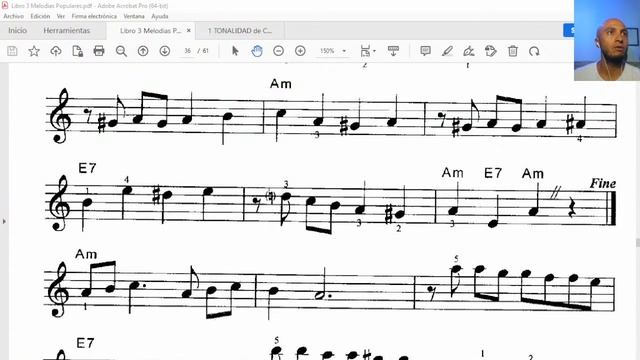Viewport: 640px width, 360px height.
Task: Go to the previous page
Action: pos(143,51)
